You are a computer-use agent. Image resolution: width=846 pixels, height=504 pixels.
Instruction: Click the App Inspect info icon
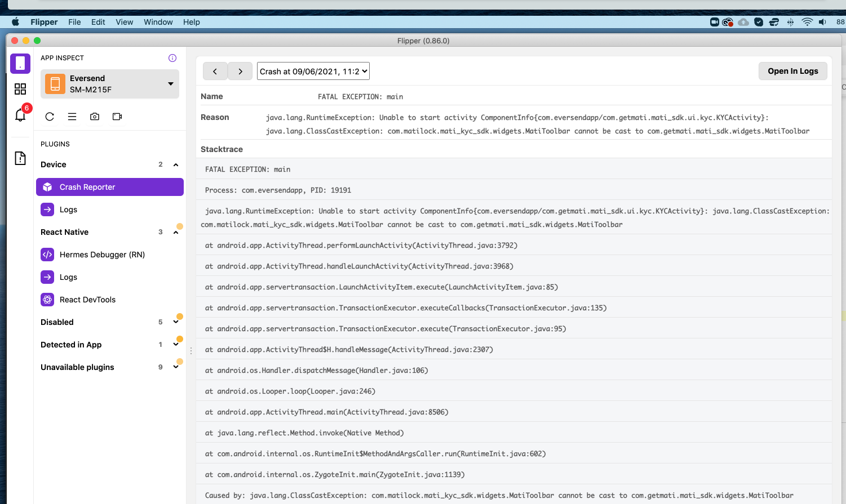click(x=172, y=58)
